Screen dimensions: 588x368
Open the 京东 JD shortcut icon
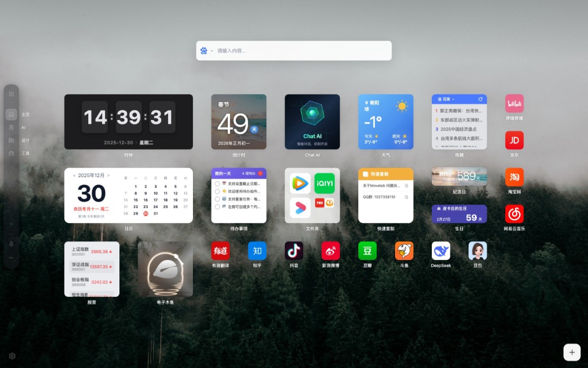514,140
